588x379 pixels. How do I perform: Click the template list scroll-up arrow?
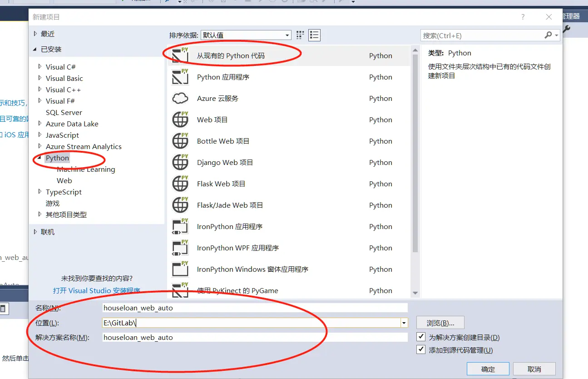pyautogui.click(x=415, y=49)
